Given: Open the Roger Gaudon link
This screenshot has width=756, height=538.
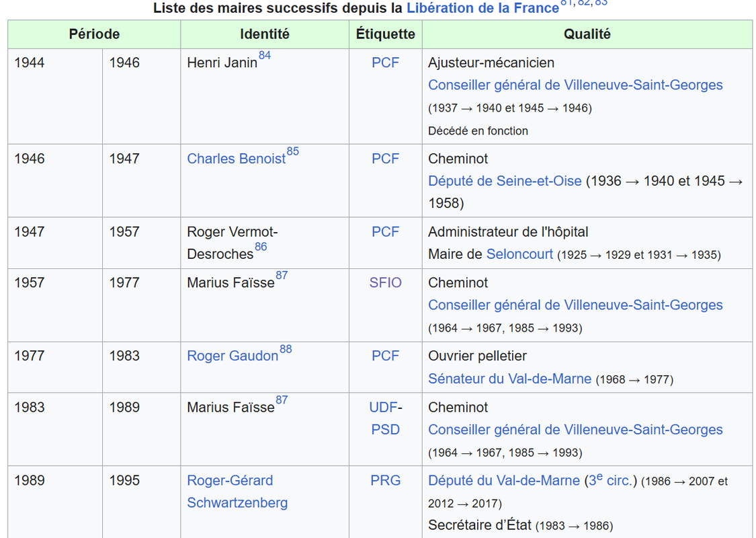Looking at the screenshot, I should click(233, 356).
